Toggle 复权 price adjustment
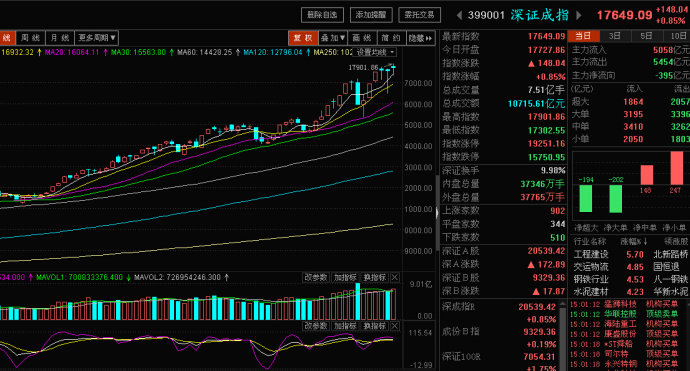 click(x=303, y=38)
